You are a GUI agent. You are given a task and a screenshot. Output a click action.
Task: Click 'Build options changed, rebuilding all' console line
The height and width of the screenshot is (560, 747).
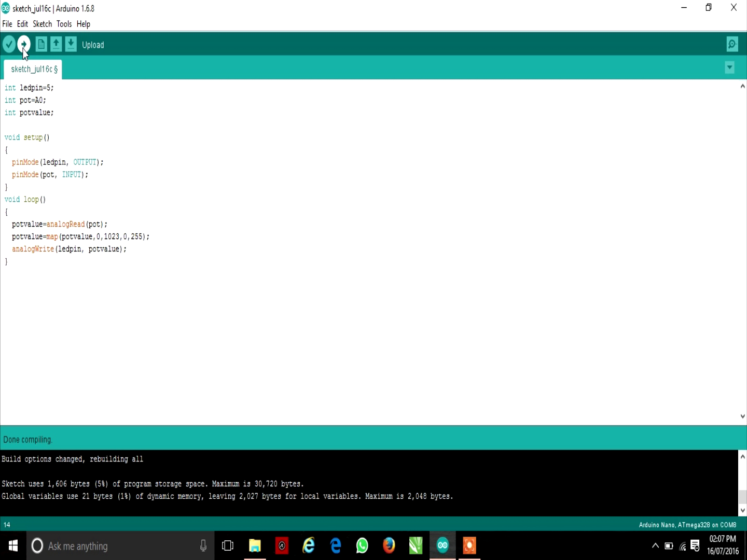(x=73, y=459)
